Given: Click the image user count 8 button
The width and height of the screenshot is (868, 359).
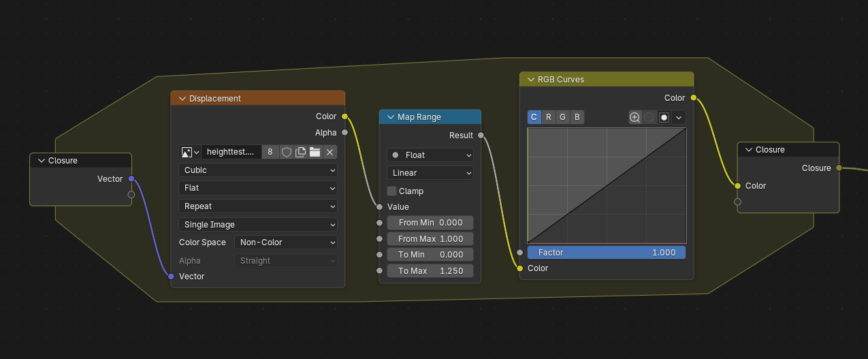Looking at the screenshot, I should (271, 152).
